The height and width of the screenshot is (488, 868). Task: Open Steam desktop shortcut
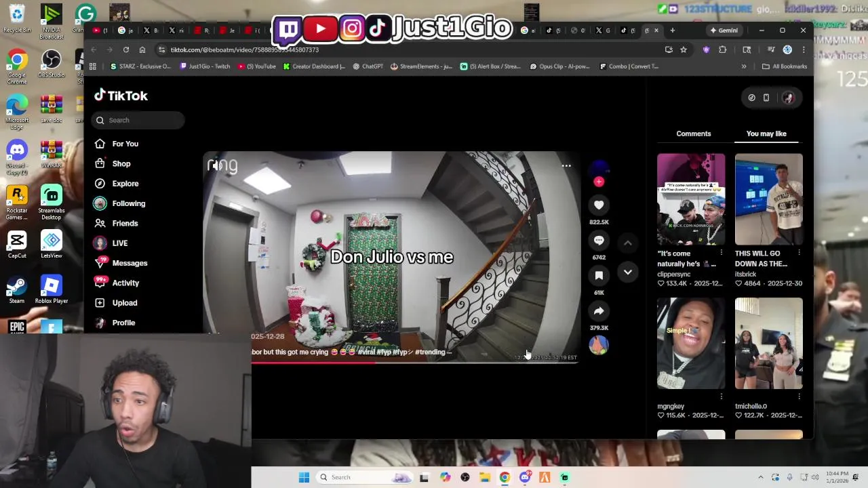coord(17,290)
